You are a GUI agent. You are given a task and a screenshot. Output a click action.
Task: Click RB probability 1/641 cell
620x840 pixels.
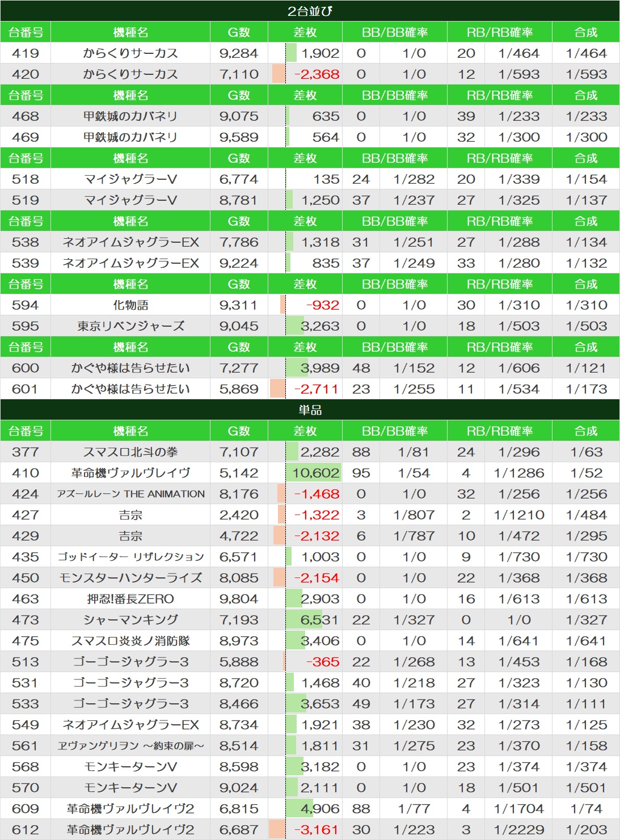tap(519, 641)
